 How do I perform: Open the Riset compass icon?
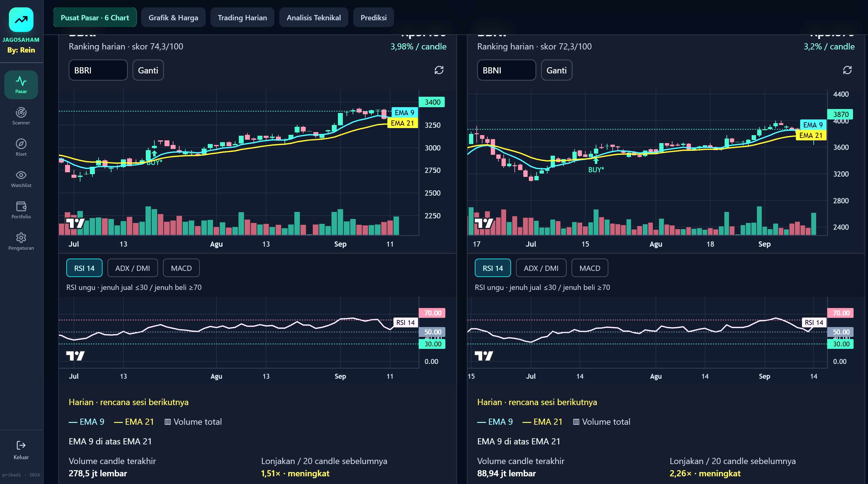(21, 144)
